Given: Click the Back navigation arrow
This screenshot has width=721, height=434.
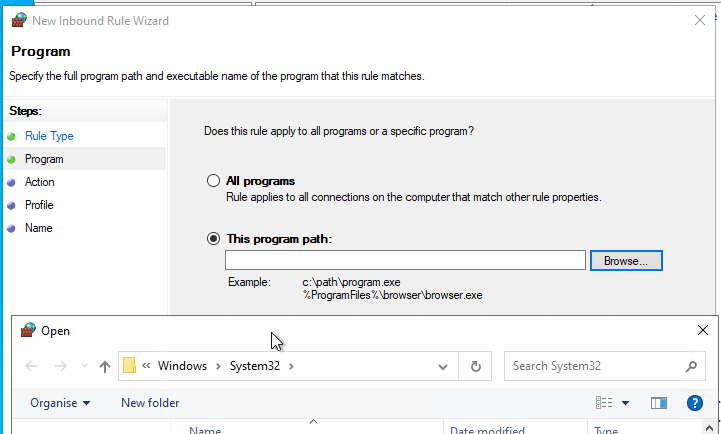Looking at the screenshot, I should pyautogui.click(x=31, y=366).
